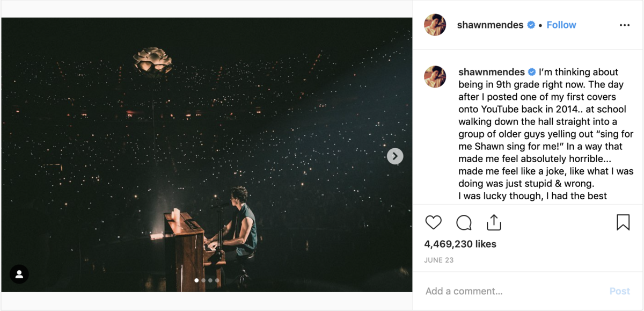
Task: Open comments via the speech bubble icon
Action: pos(464,222)
